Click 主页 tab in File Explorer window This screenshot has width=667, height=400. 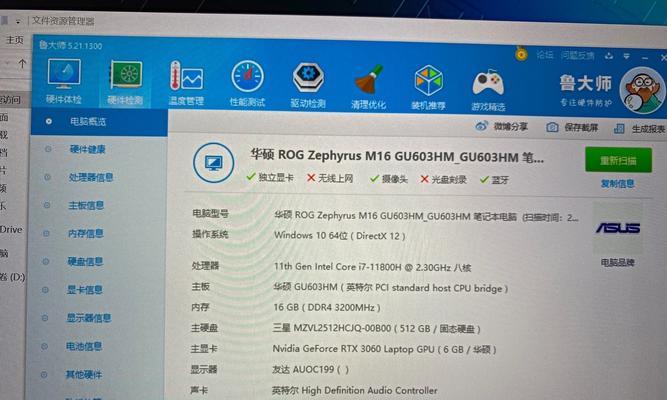click(x=14, y=40)
